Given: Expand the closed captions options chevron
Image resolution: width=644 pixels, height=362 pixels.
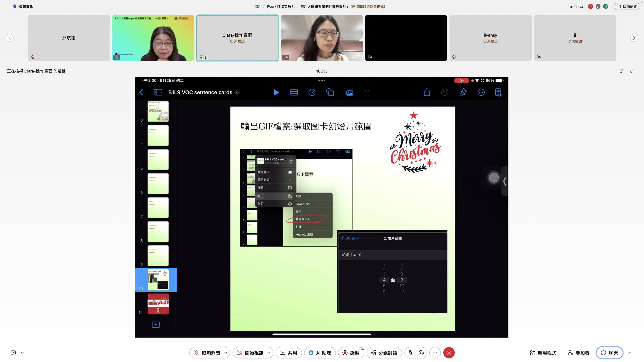Looking at the screenshot, I should tap(22, 353).
